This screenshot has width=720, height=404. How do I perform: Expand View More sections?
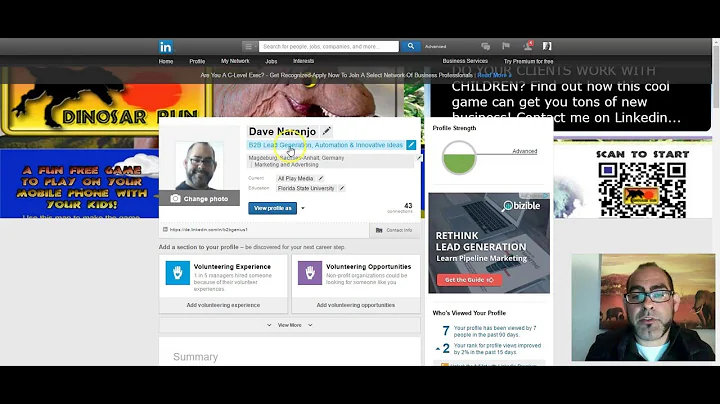[x=290, y=325]
